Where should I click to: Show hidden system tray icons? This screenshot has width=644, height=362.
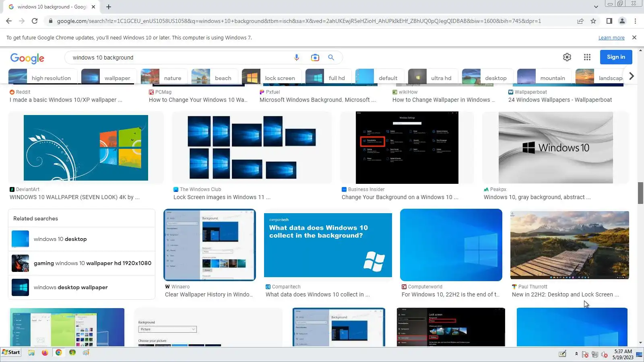click(x=576, y=354)
